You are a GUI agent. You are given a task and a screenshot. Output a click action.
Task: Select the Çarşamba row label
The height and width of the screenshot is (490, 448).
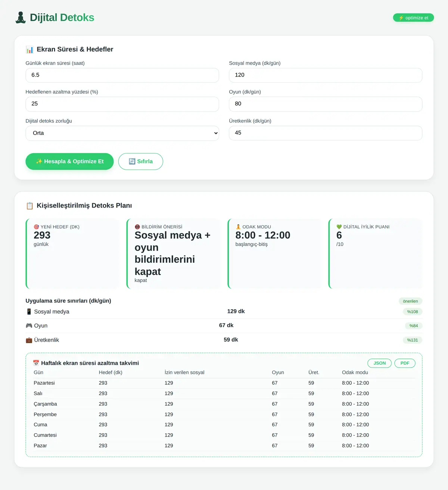pyautogui.click(x=45, y=404)
